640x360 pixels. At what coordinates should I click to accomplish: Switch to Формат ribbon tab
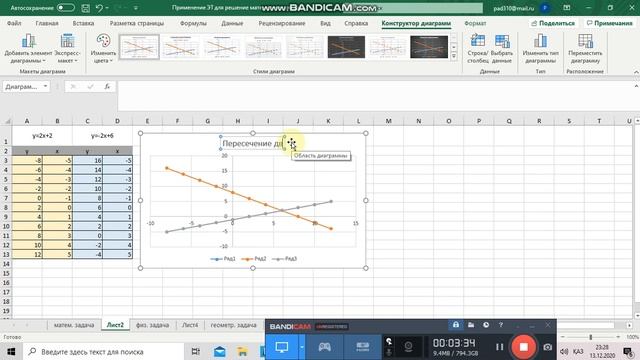click(475, 23)
